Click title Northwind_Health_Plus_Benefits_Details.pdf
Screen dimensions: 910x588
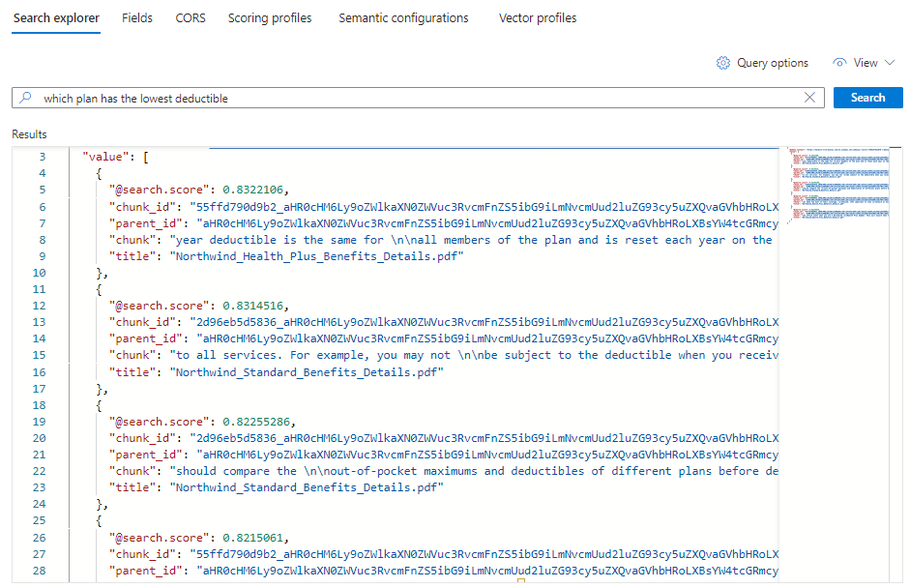coord(317,256)
